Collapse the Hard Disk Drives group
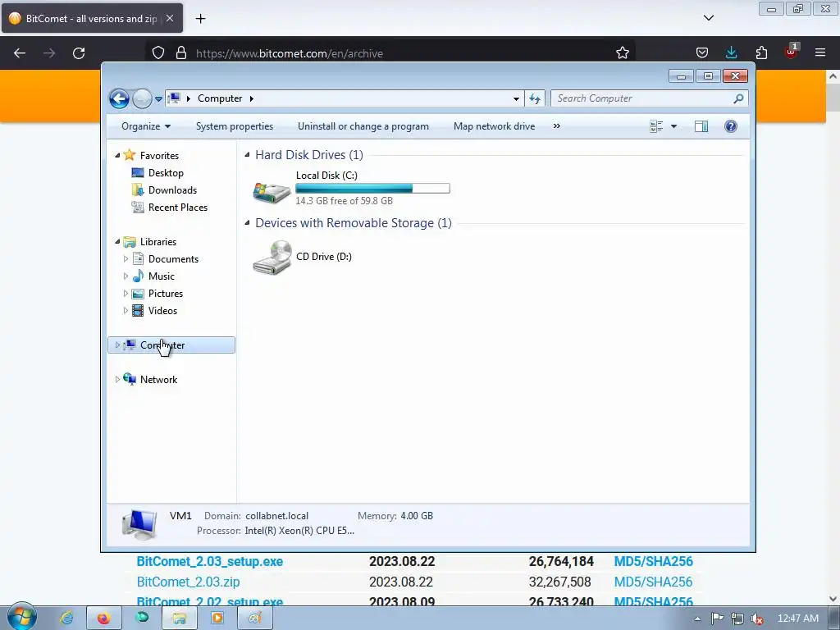Image resolution: width=840 pixels, height=630 pixels. [247, 155]
